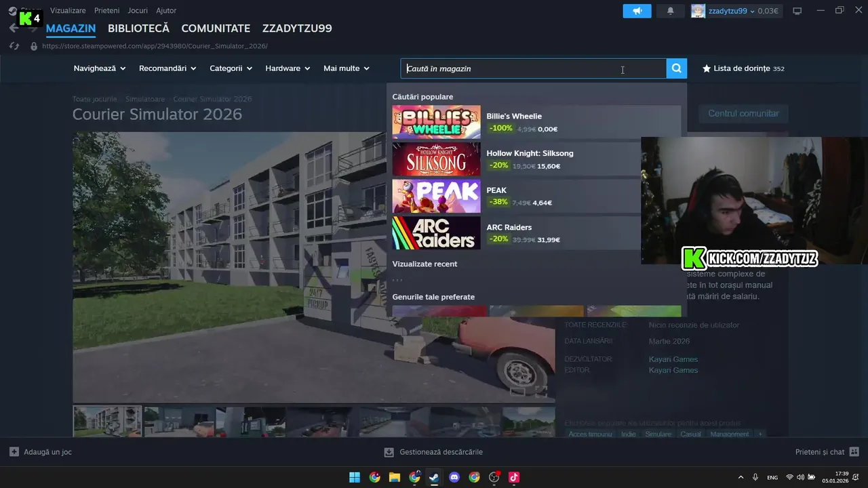The image size is (868, 488).
Task: Open the Categorii dropdown
Action: click(x=231, y=68)
